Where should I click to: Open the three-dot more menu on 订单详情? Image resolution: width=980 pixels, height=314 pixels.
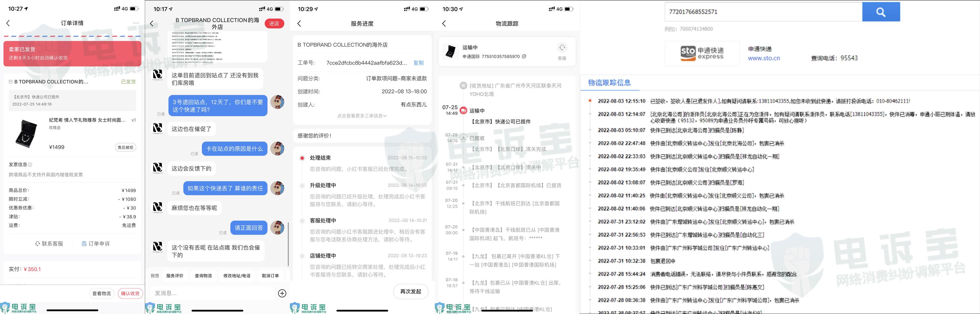(x=136, y=23)
